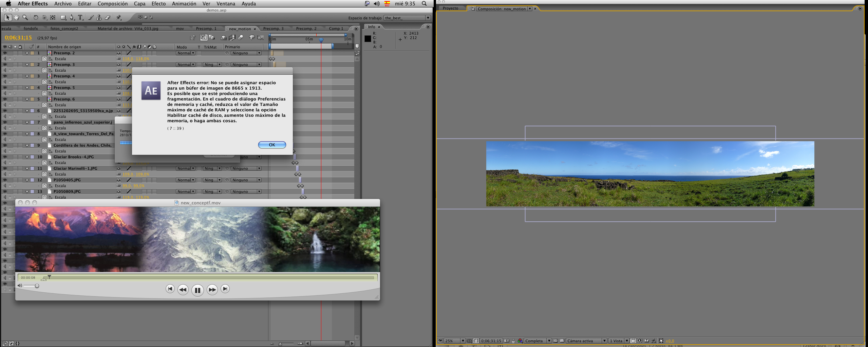Jump to end in new_conceptf.mov player
This screenshot has width=868, height=347.
pos(225,289)
